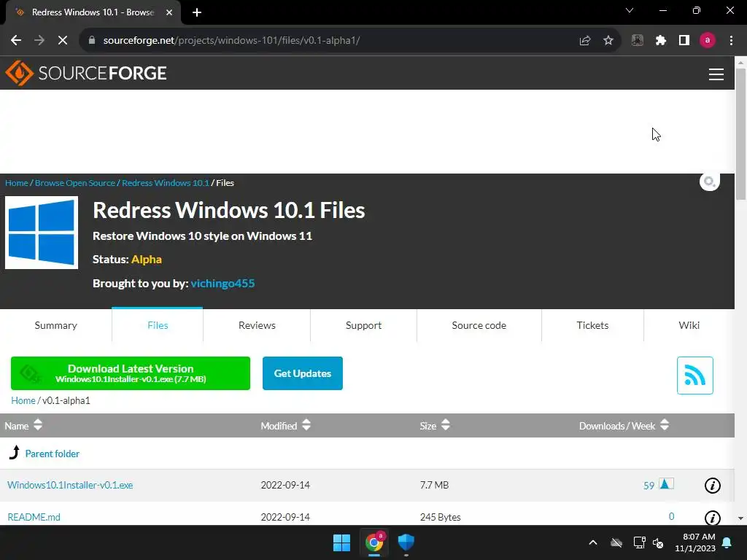747x560 pixels.
Task: Open Chrome's three-dot menu
Action: (731, 41)
